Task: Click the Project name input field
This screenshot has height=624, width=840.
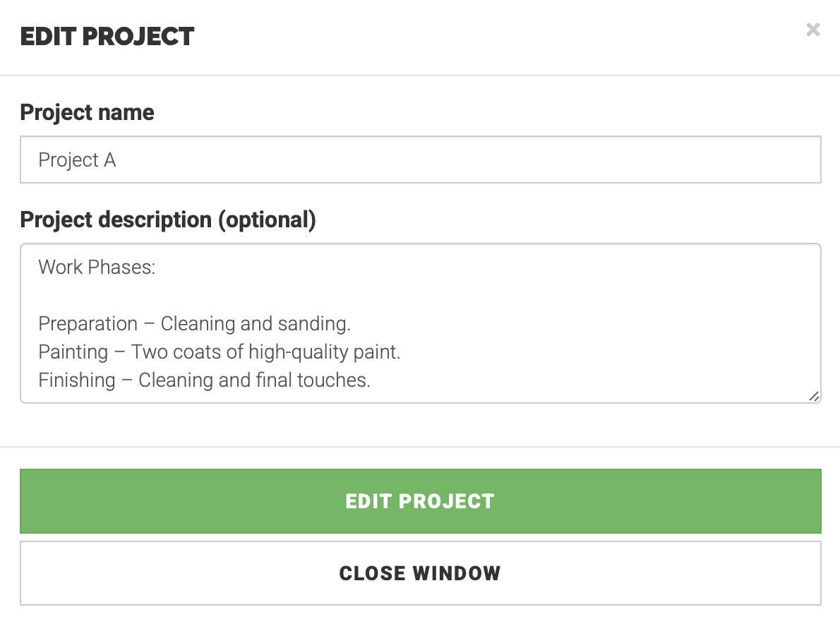Action: (x=420, y=160)
